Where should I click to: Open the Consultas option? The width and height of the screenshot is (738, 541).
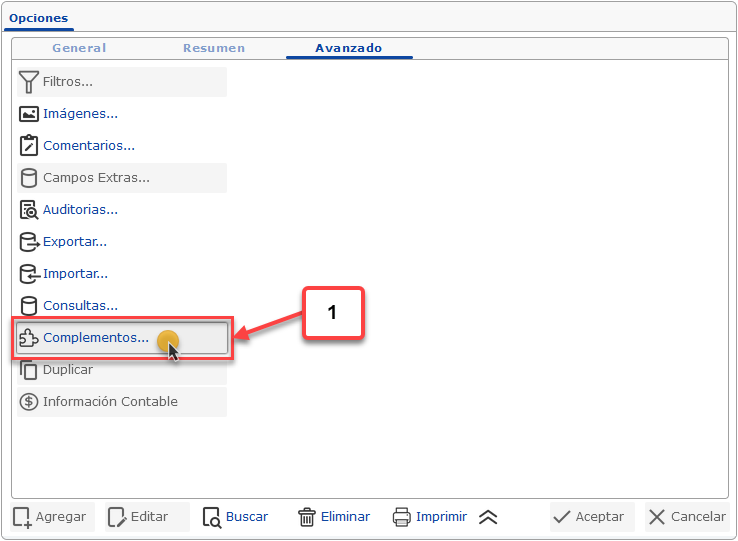click(80, 306)
